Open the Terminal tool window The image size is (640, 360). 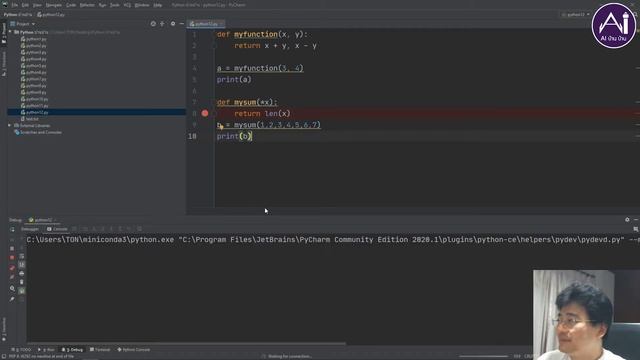point(100,350)
